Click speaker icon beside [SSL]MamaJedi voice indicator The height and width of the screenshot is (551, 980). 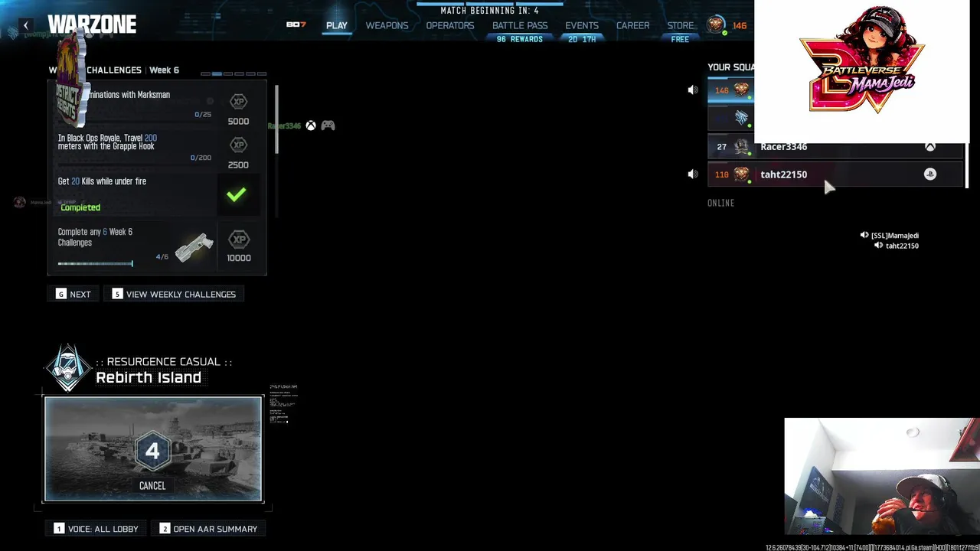tap(864, 236)
